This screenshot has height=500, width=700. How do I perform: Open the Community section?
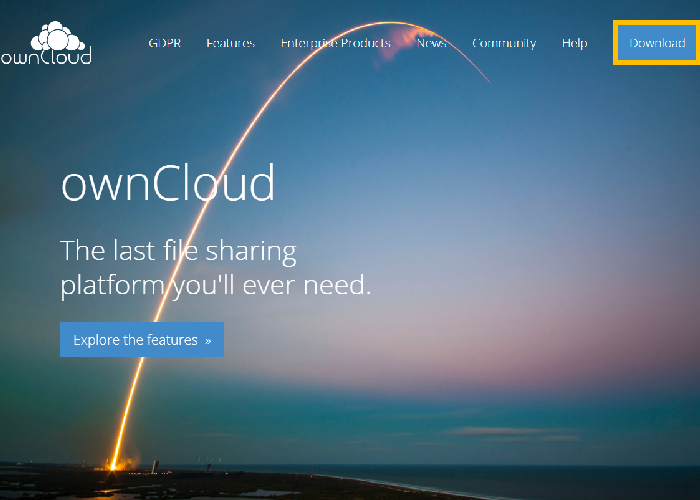coord(504,43)
